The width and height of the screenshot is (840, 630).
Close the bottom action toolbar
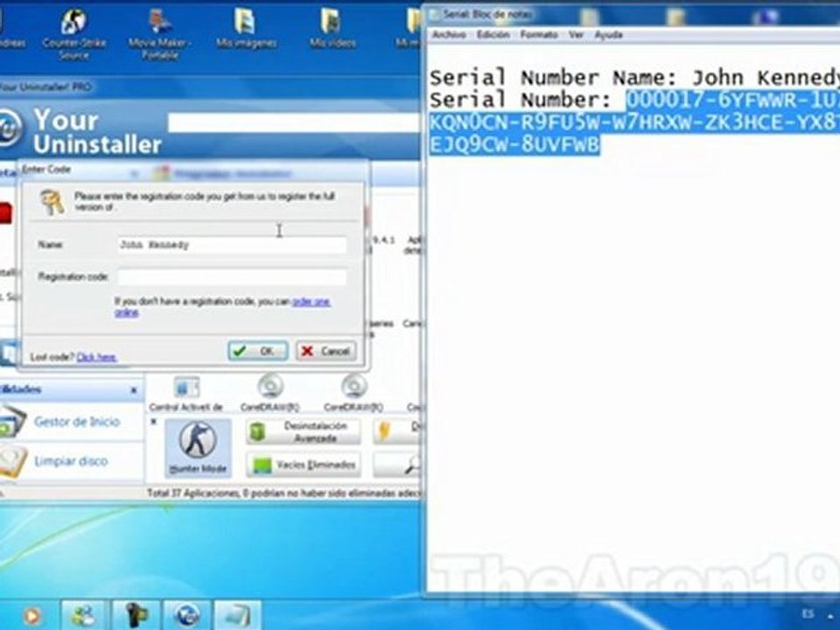point(154,422)
